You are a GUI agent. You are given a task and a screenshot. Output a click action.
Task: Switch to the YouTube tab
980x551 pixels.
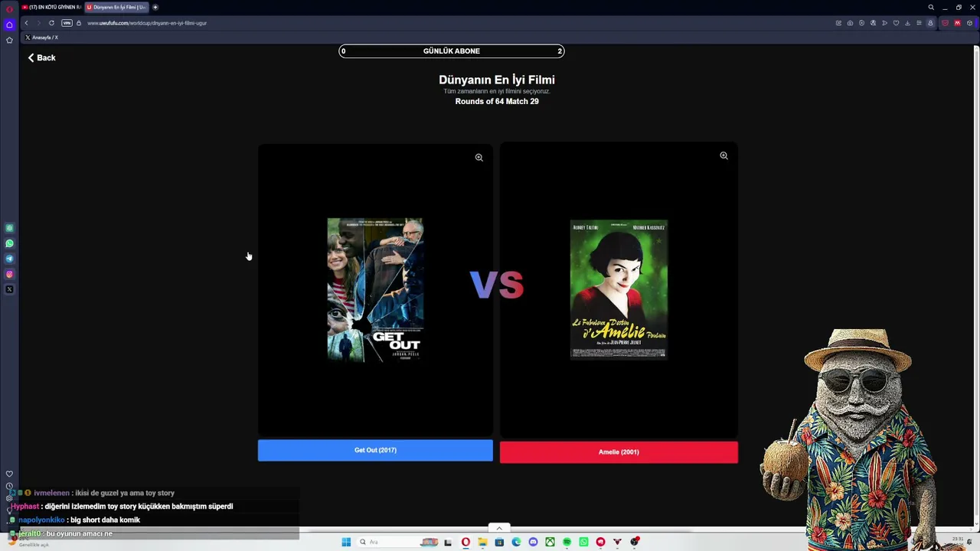51,7
